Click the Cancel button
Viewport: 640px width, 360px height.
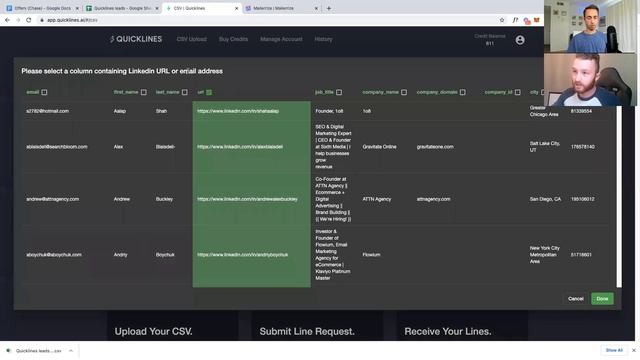coord(576,299)
